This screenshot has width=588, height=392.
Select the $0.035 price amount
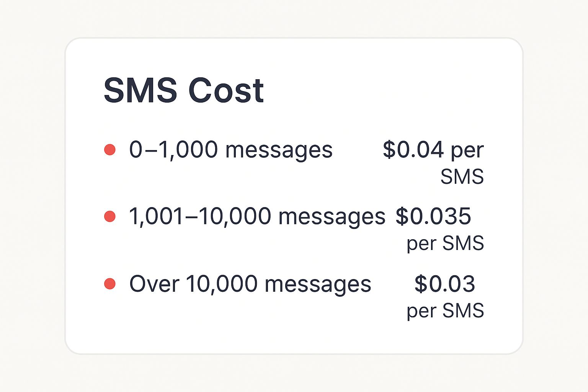tap(433, 216)
